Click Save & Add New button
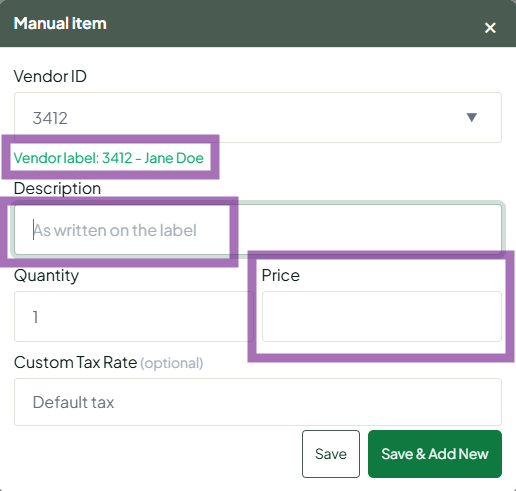516x491 pixels. pyautogui.click(x=435, y=454)
